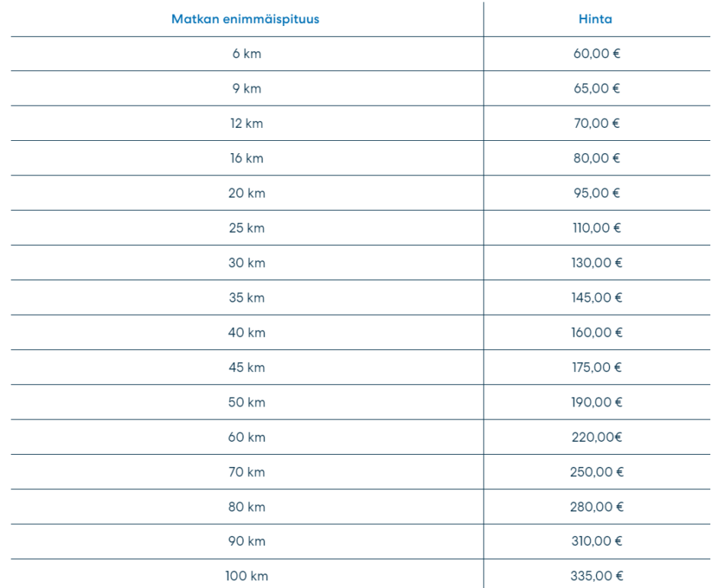Select the 40 km row label
Viewport: 724px width, 588px height.
pyautogui.click(x=246, y=332)
